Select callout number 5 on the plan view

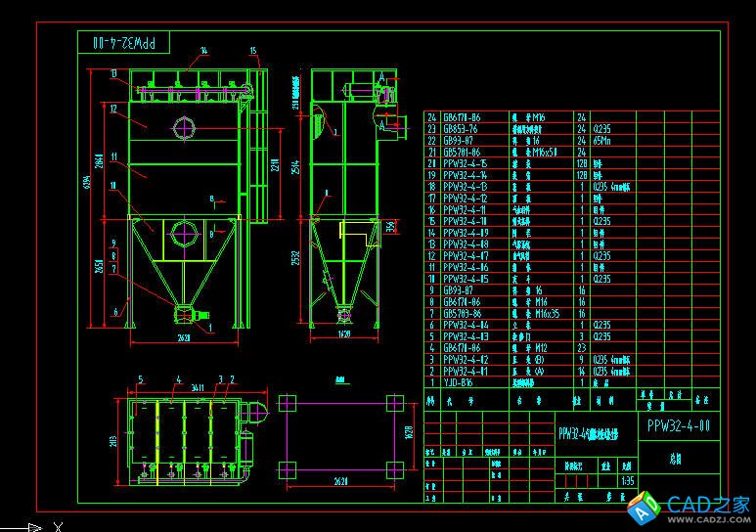[141, 378]
